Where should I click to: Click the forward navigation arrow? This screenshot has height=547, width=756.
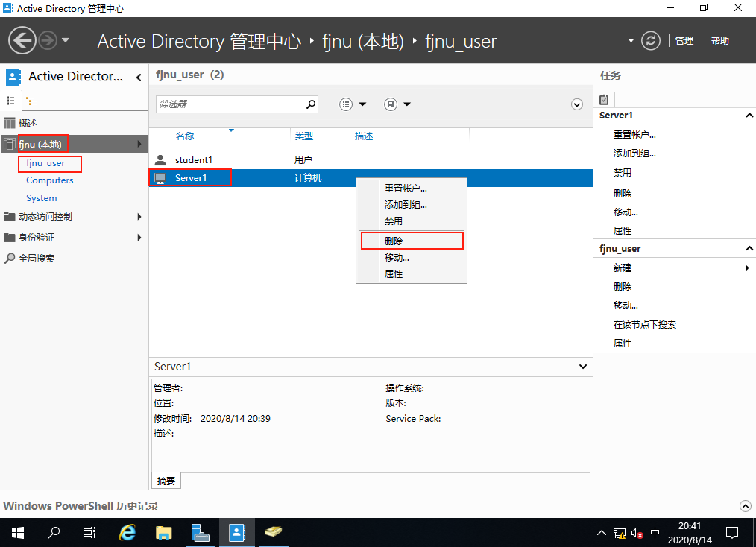48,40
